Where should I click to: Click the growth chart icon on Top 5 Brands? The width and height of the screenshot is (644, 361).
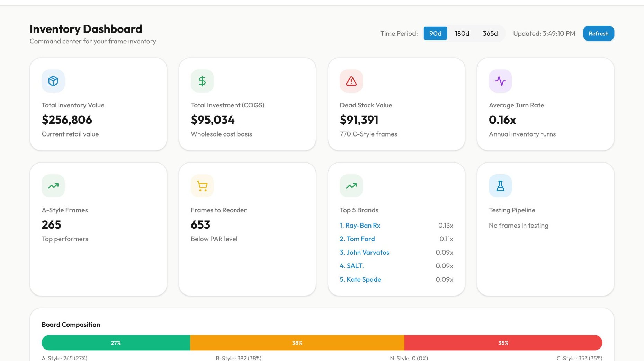point(351,186)
